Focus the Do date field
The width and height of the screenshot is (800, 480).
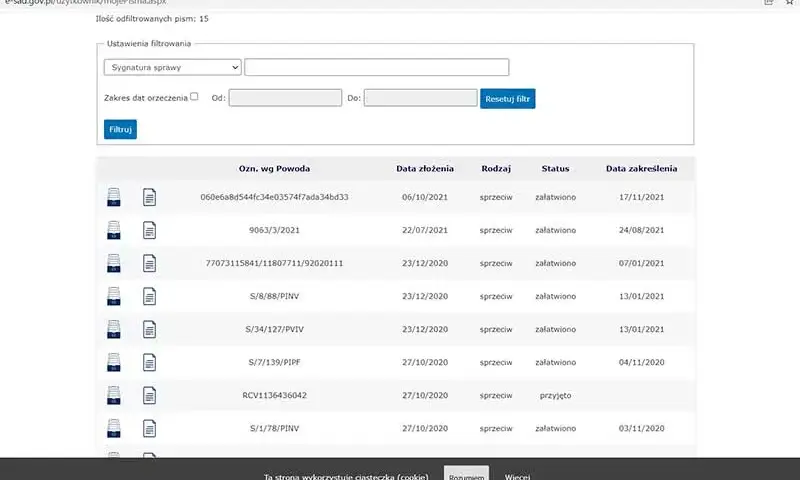click(x=420, y=98)
